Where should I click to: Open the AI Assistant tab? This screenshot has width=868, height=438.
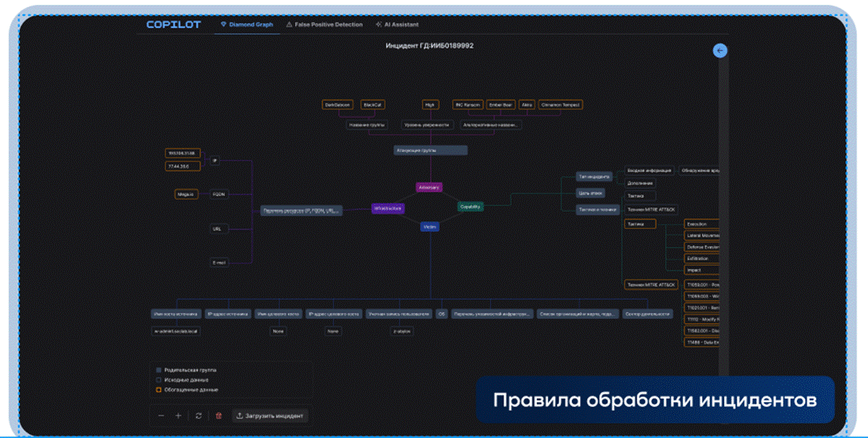397,25
